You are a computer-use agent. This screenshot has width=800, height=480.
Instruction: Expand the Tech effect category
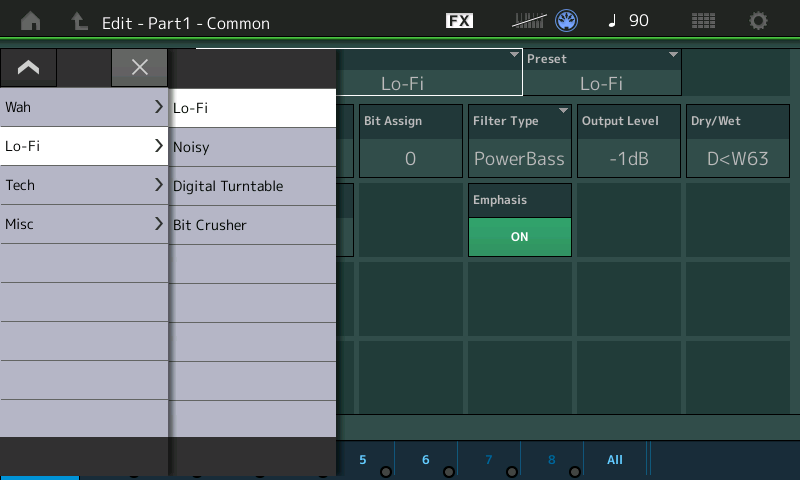(x=84, y=185)
